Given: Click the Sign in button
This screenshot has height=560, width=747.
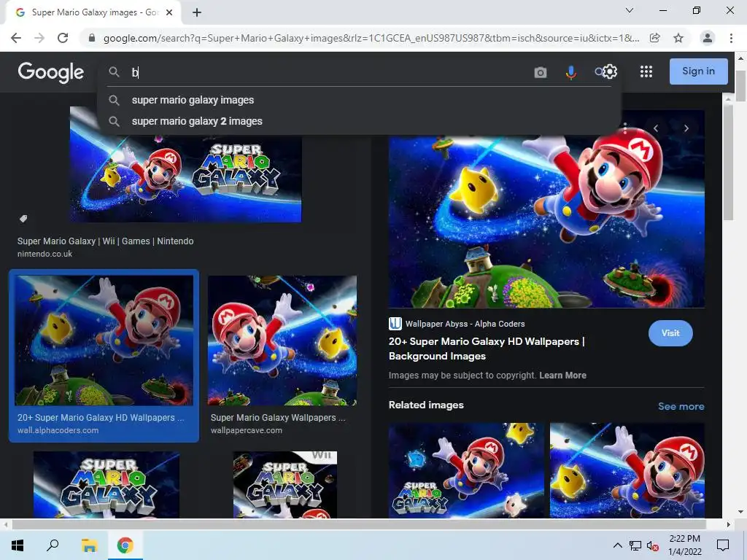Looking at the screenshot, I should click(698, 71).
